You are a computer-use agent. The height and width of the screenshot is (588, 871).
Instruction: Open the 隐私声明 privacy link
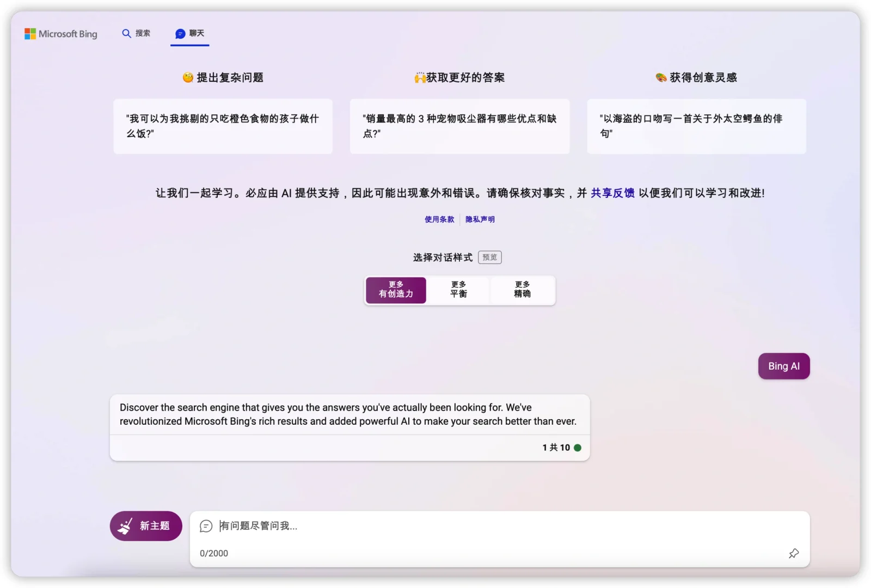click(x=480, y=219)
